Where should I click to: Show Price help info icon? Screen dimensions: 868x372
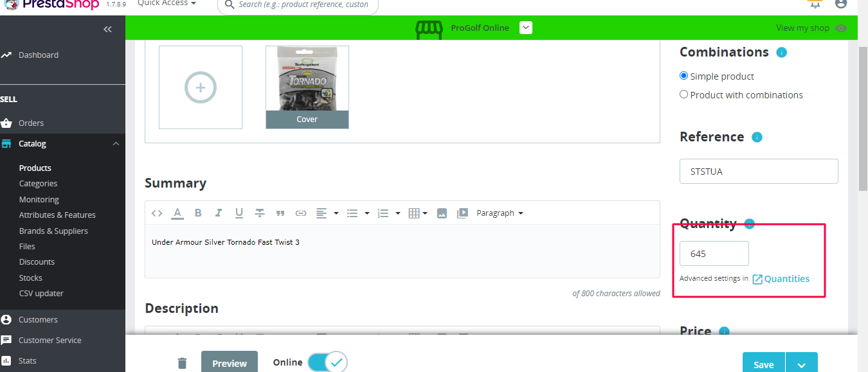pyautogui.click(x=724, y=332)
